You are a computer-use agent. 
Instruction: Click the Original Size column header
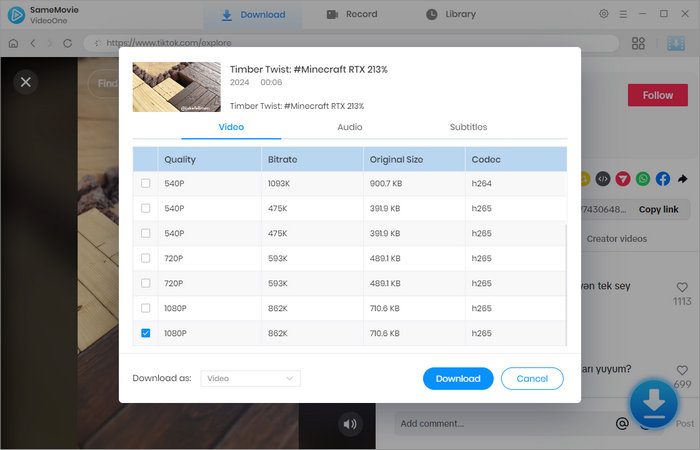(x=414, y=159)
